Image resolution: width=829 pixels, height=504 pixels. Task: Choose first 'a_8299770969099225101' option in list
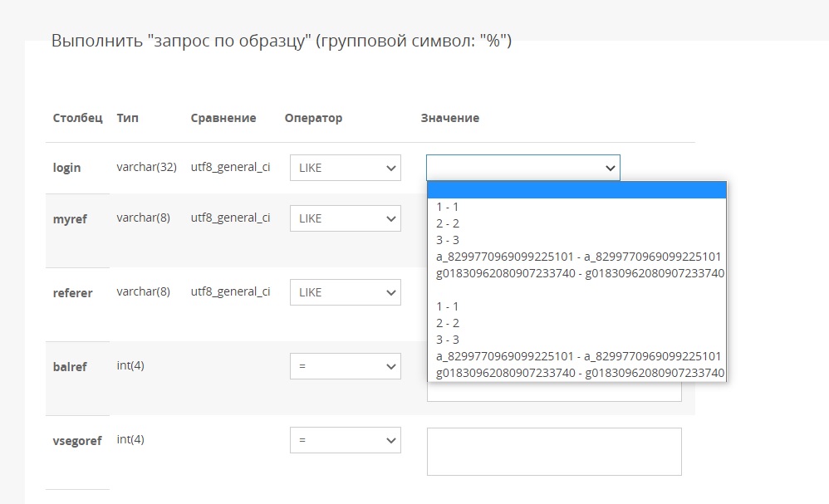tap(578, 257)
